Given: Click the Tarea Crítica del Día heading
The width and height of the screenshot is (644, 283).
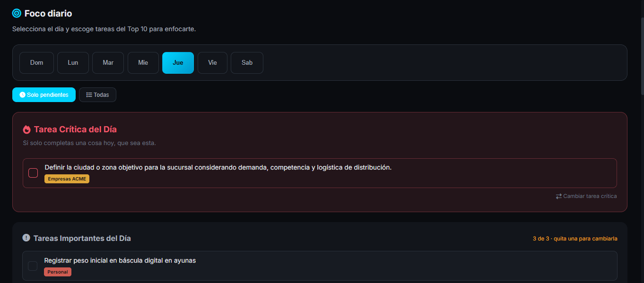Looking at the screenshot, I should point(75,129).
